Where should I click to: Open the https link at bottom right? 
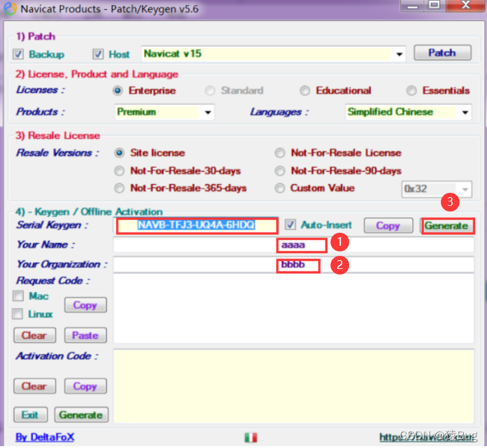(428, 437)
